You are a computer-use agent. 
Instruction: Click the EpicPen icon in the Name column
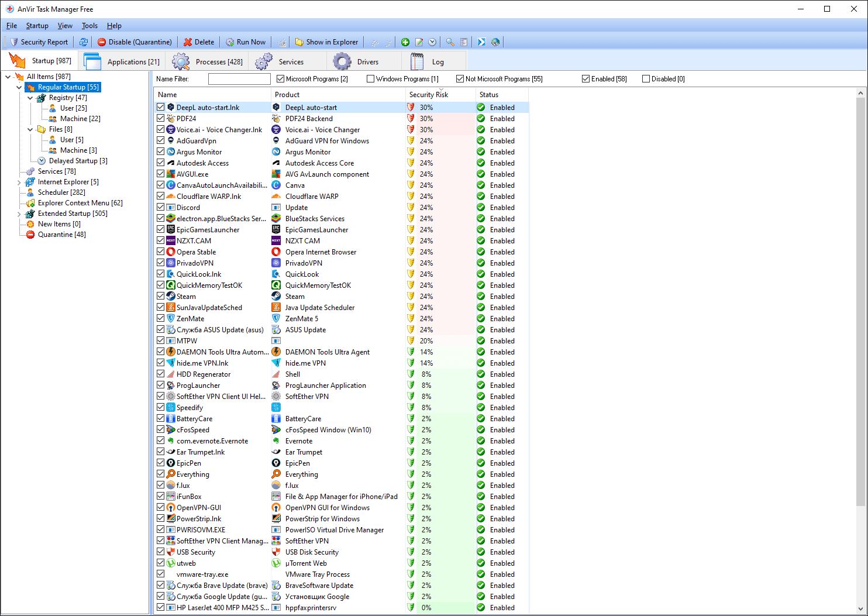tap(171, 463)
